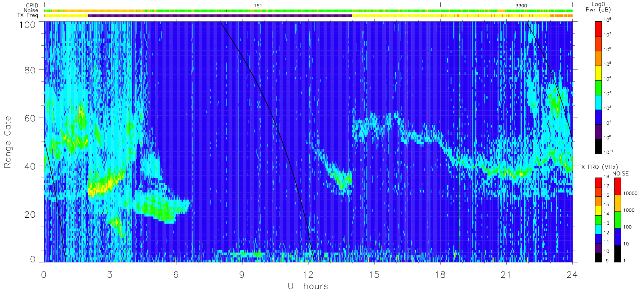Screen dimensions: 644x297
Task: Click the x-axis tick label '12'
Action: [308, 275]
